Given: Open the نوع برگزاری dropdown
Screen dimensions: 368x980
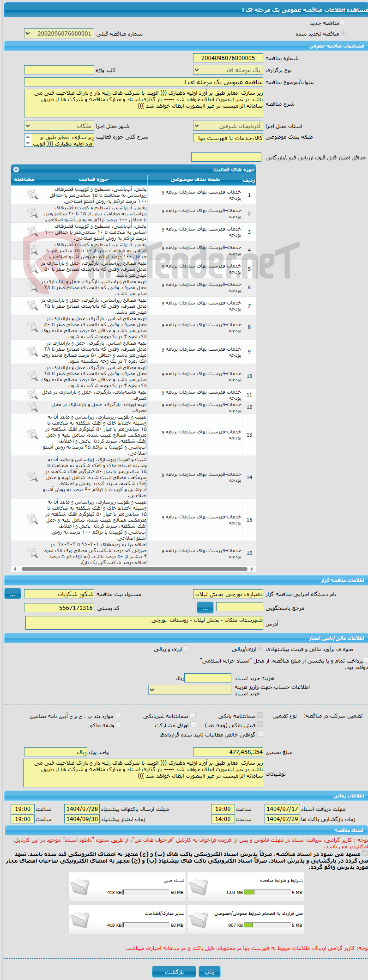Looking at the screenshot, I should [228, 70].
